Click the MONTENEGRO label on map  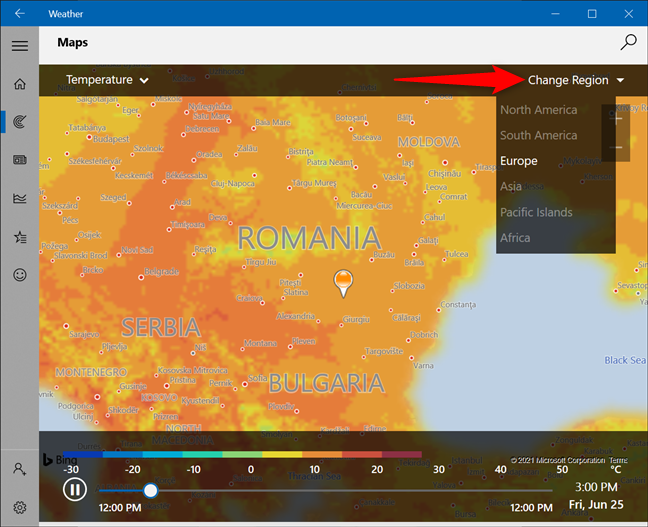pyautogui.click(x=91, y=372)
